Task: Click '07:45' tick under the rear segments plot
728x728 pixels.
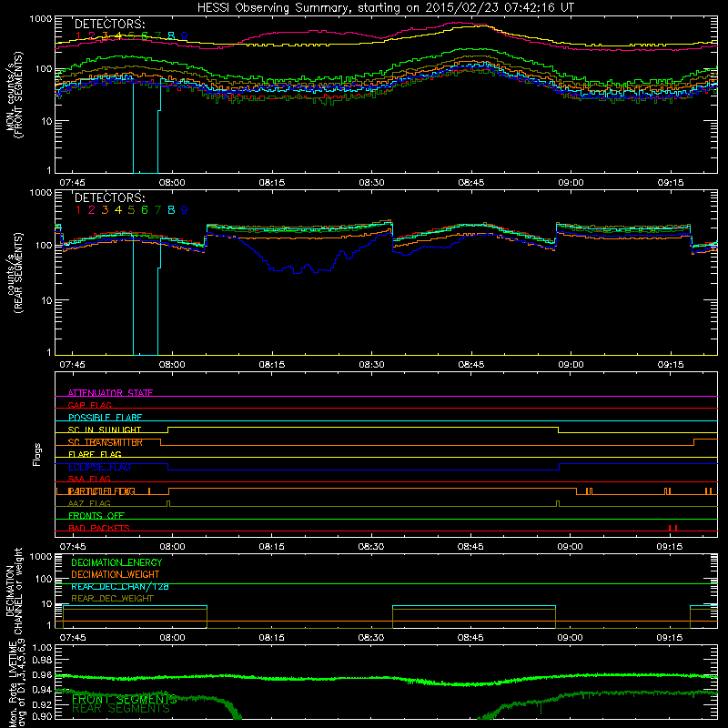Action: coord(72,365)
